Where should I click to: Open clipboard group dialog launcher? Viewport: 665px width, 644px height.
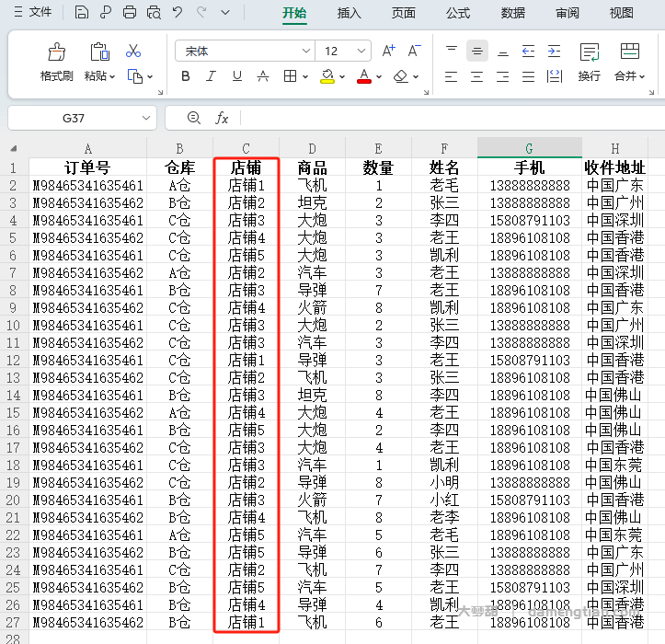pyautogui.click(x=160, y=92)
